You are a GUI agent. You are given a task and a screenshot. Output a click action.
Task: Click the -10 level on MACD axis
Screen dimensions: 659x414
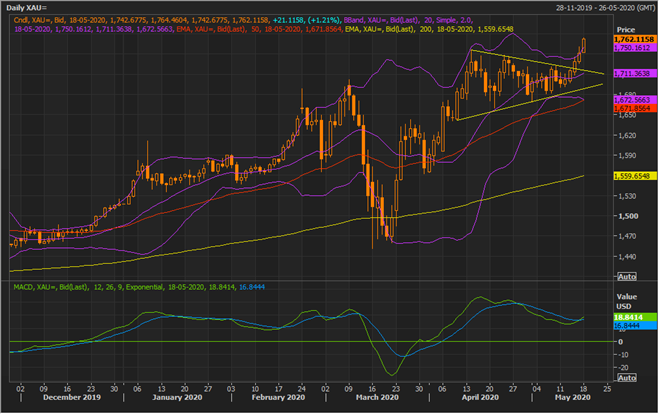(x=624, y=355)
